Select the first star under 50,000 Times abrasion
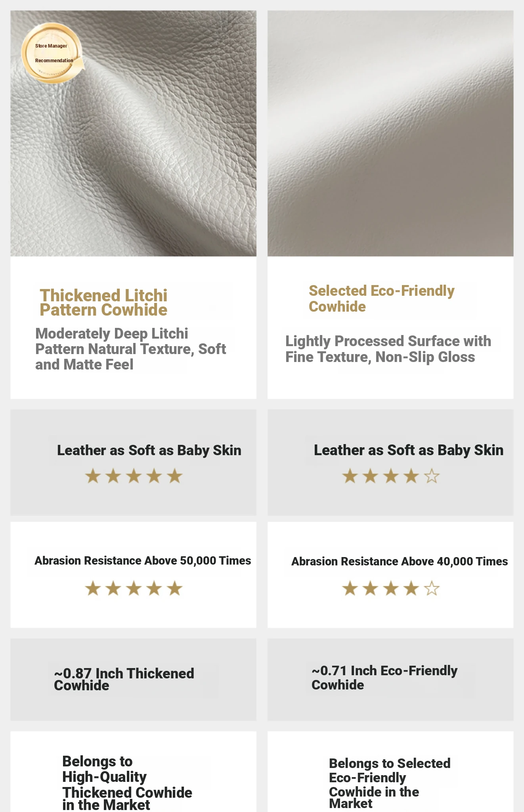This screenshot has height=812, width=524. [93, 588]
